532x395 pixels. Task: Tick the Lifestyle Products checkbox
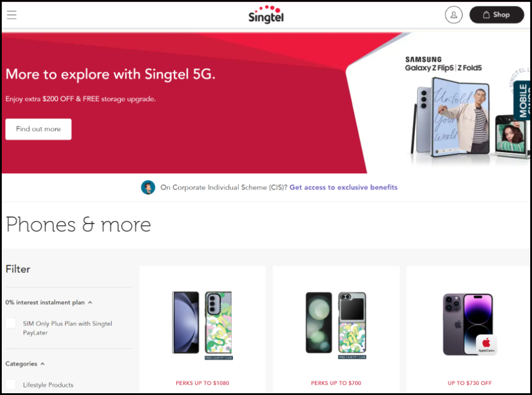point(11,384)
